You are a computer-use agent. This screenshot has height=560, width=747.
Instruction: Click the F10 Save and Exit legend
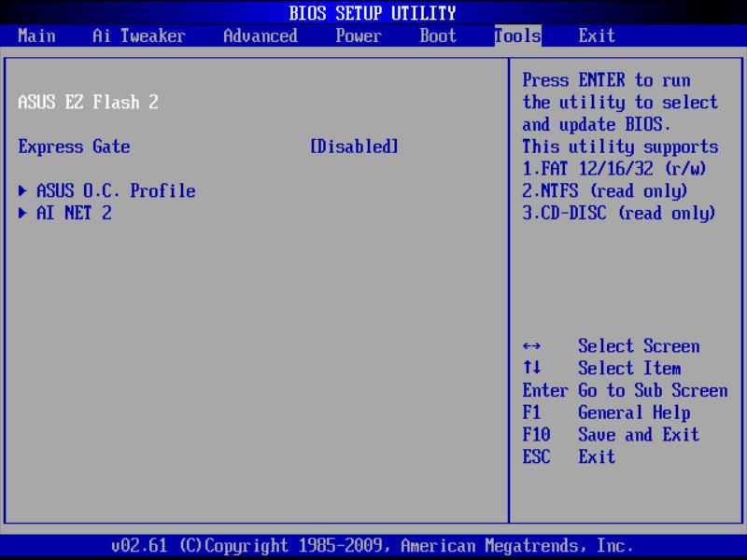coord(612,435)
